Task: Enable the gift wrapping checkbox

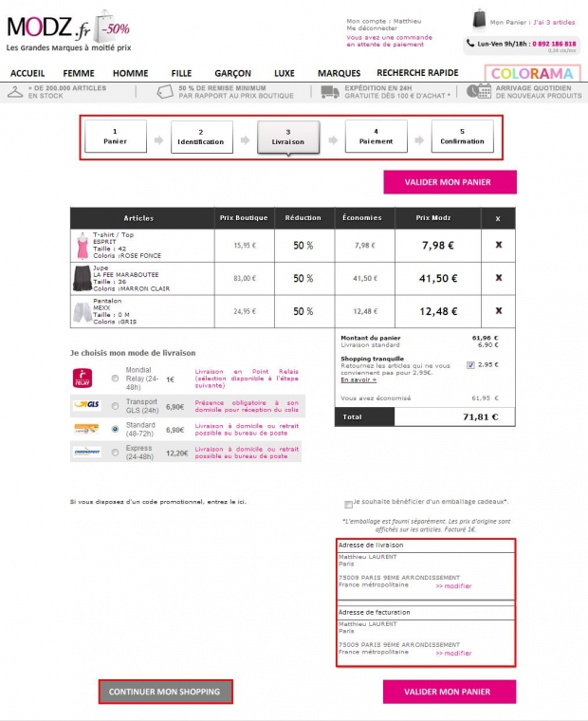Action: 349,503
